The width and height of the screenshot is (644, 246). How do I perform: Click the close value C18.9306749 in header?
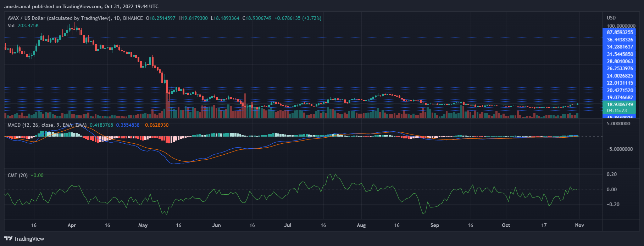click(x=257, y=18)
